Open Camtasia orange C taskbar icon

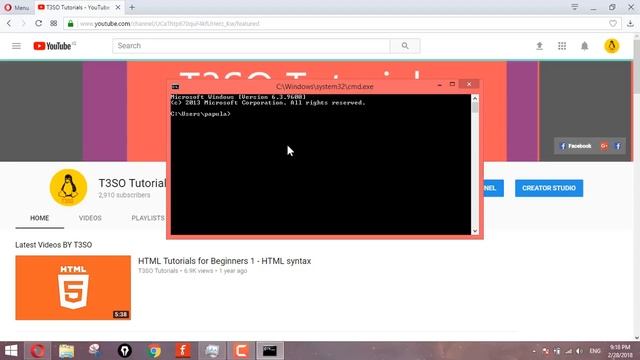click(241, 351)
